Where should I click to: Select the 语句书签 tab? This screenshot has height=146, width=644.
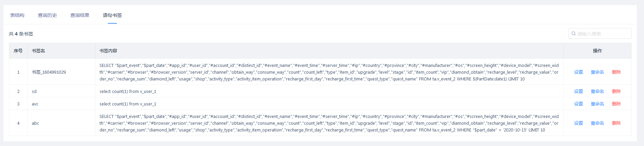(x=112, y=15)
